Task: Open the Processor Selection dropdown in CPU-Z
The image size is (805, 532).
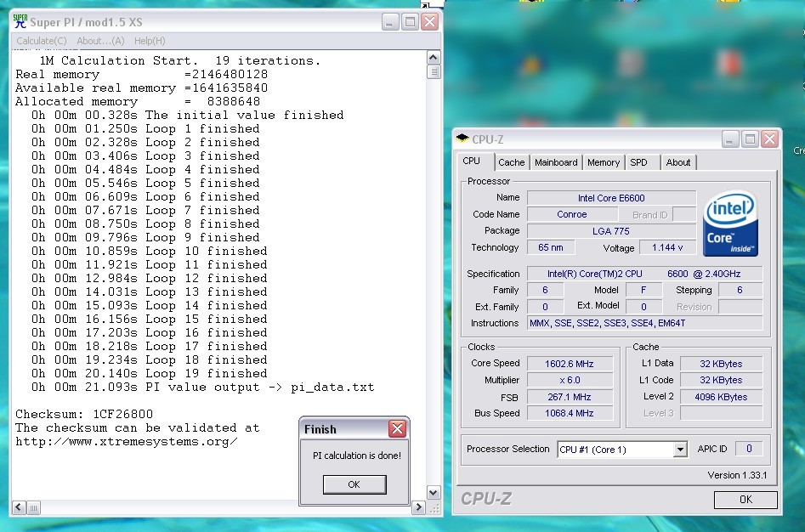Action: click(680, 450)
